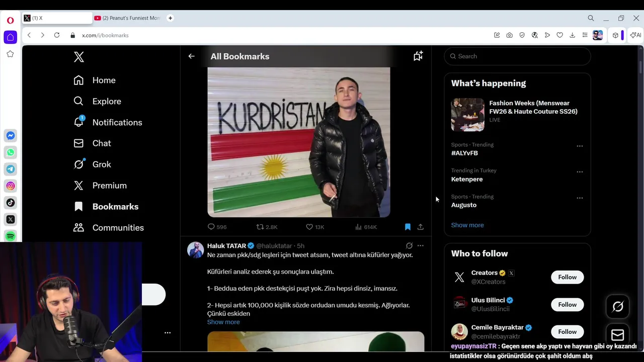Click the @haluktatar handle
Image resolution: width=644 pixels, height=362 pixels.
(274, 246)
